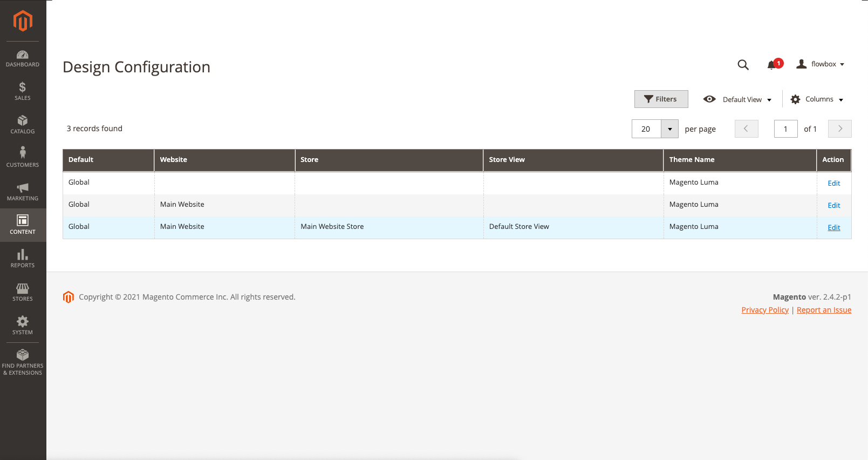Open the Customers menu
Viewport: 868px width, 460px height.
tap(23, 158)
